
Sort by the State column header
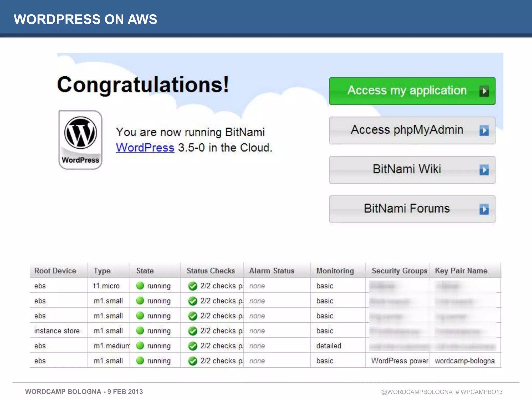point(155,270)
